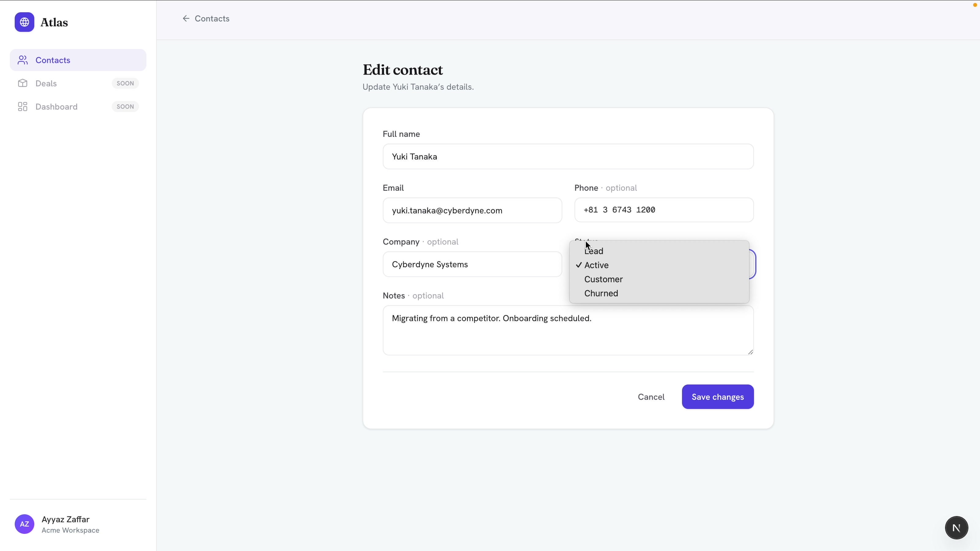Click the Atlas brand name text
Image resolution: width=980 pixels, height=551 pixels.
tap(54, 22)
